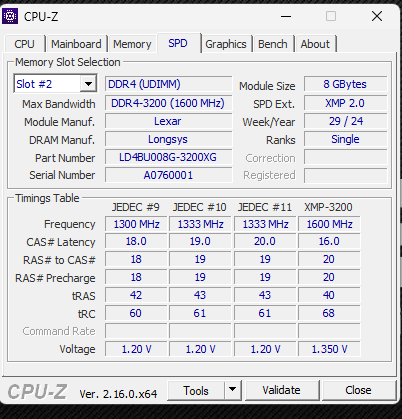Close the CPU-Z window with X
The height and width of the screenshot is (419, 402).
[377, 16]
